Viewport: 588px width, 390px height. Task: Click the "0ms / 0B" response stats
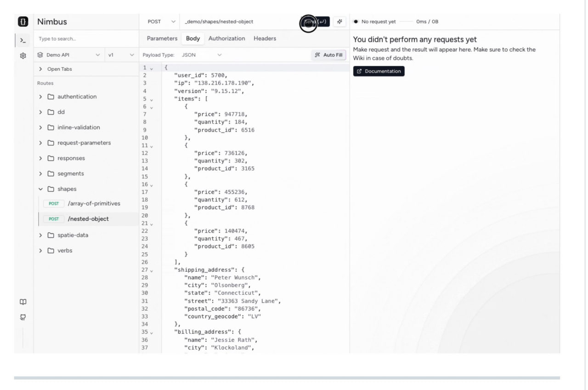pyautogui.click(x=427, y=22)
